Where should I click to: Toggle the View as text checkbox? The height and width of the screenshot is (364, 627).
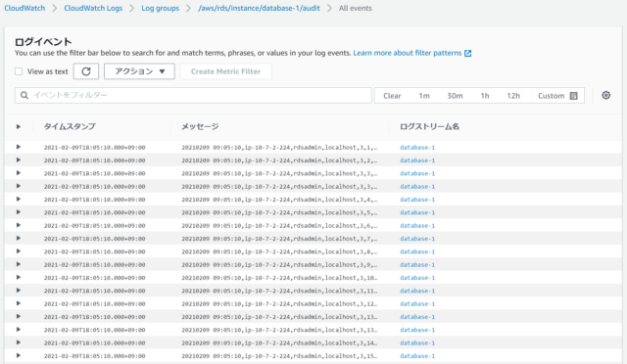pyautogui.click(x=19, y=71)
